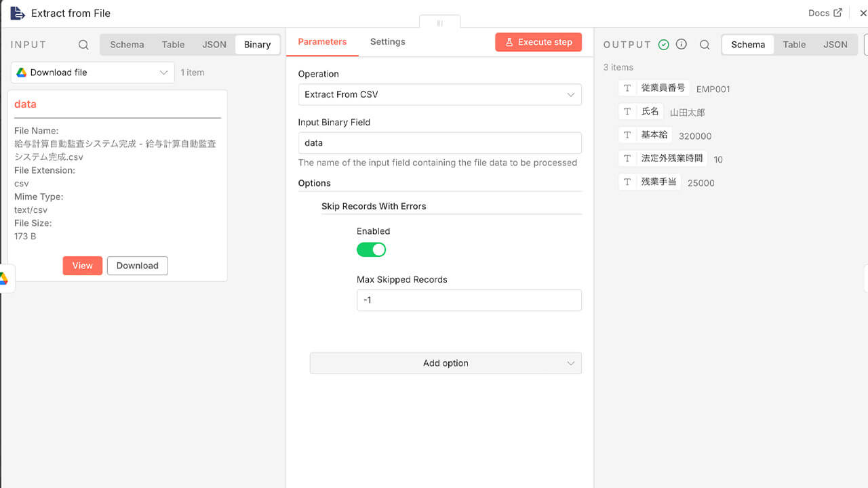Viewport: 868px width, 488px height.
Task: Open the Add option dropdown
Action: pyautogui.click(x=446, y=363)
